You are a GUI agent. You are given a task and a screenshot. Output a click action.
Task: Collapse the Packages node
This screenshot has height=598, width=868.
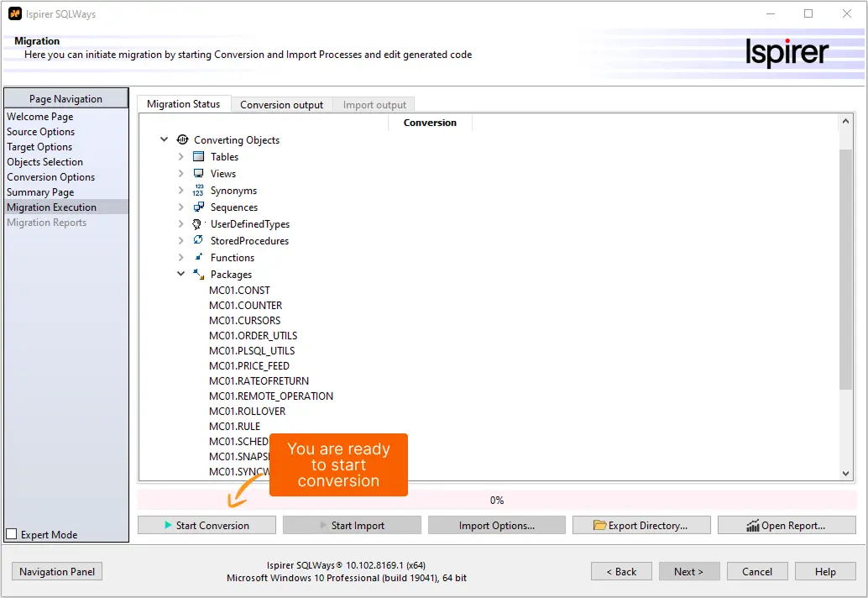tap(180, 274)
